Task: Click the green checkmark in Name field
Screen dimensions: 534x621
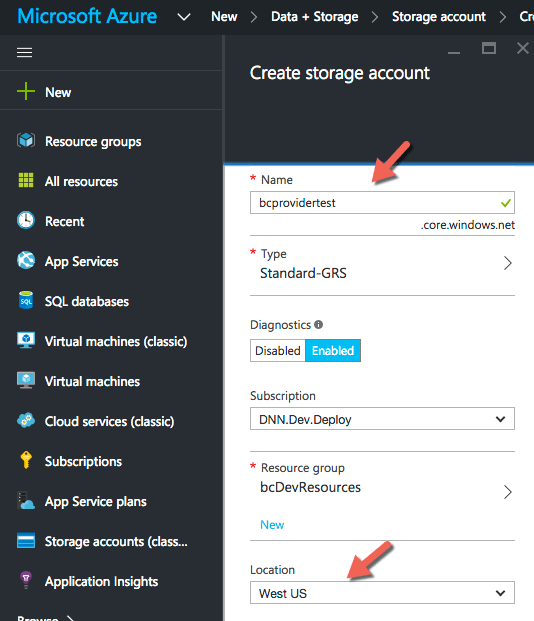Action: 505,203
